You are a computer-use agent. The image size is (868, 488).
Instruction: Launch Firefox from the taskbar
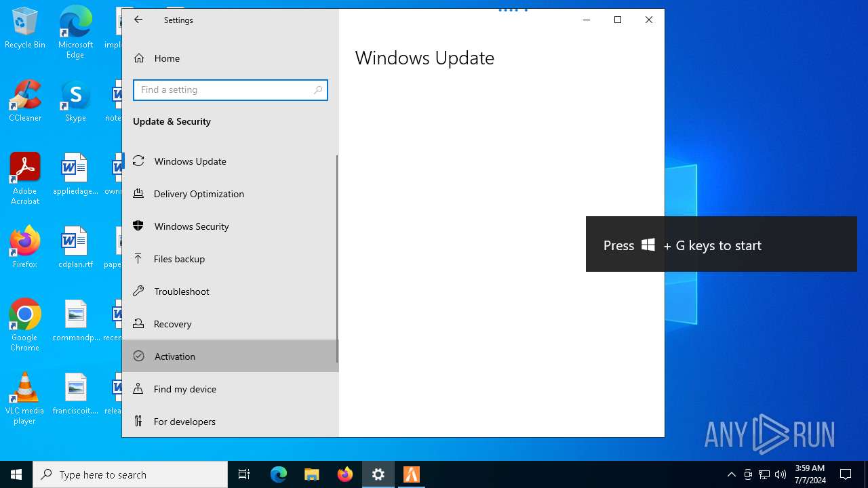(x=345, y=474)
